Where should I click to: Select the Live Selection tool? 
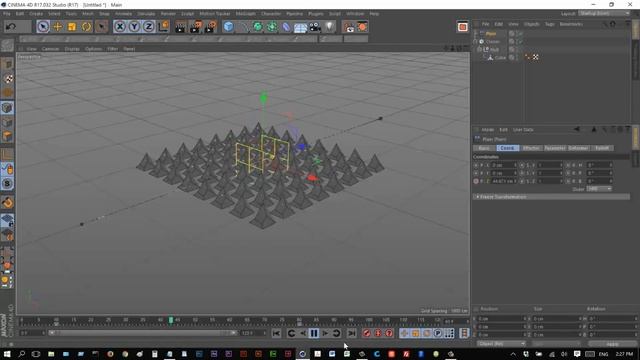click(x=43, y=27)
